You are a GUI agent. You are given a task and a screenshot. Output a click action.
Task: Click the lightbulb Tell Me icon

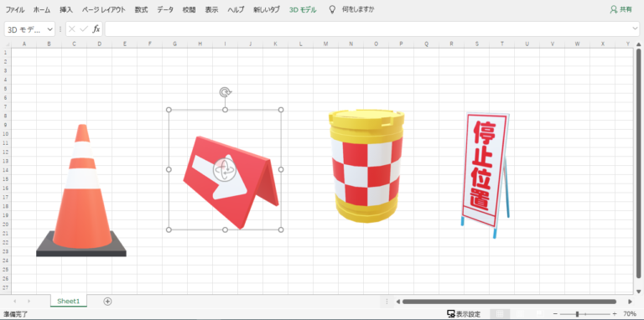(333, 10)
